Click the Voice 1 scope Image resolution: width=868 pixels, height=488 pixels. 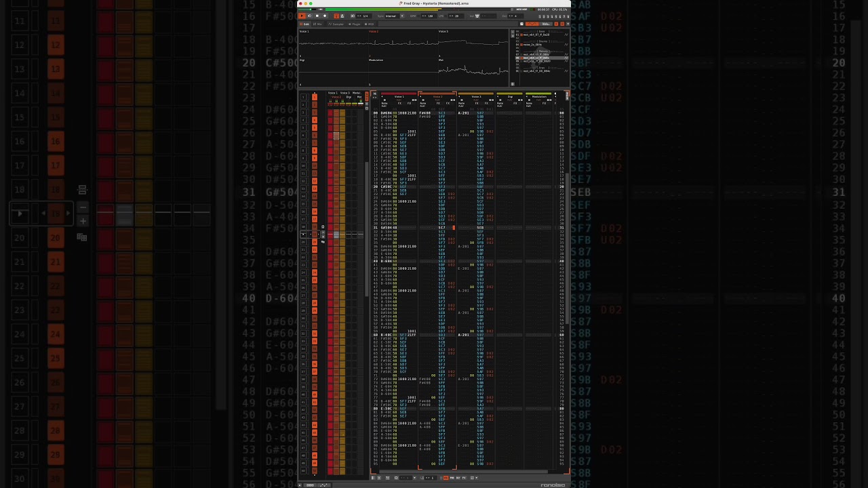(x=333, y=45)
